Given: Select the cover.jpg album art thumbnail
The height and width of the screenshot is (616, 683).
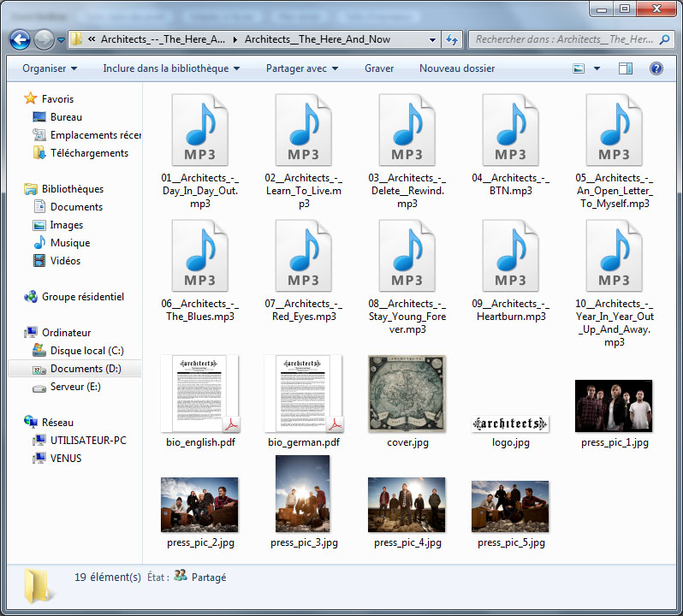Looking at the screenshot, I should click(x=407, y=394).
